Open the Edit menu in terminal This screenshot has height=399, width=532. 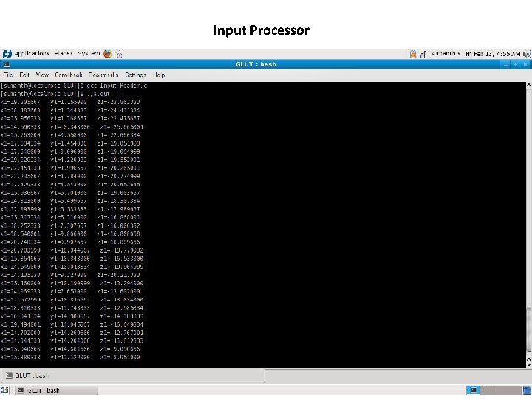pos(24,75)
